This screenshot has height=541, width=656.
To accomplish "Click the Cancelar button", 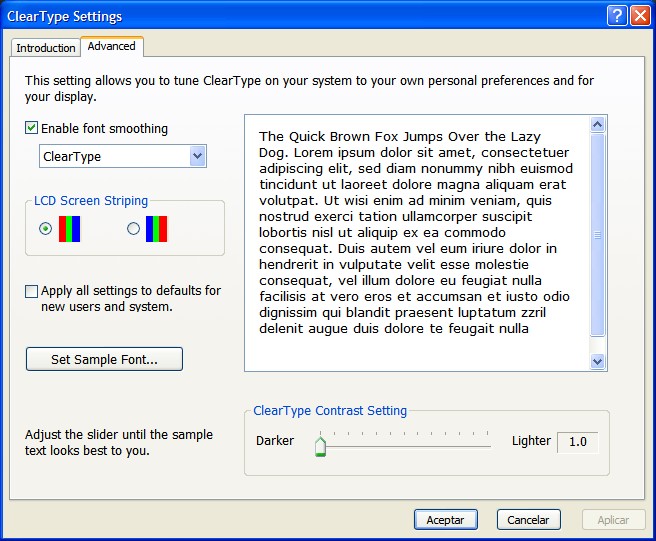I will (528, 520).
